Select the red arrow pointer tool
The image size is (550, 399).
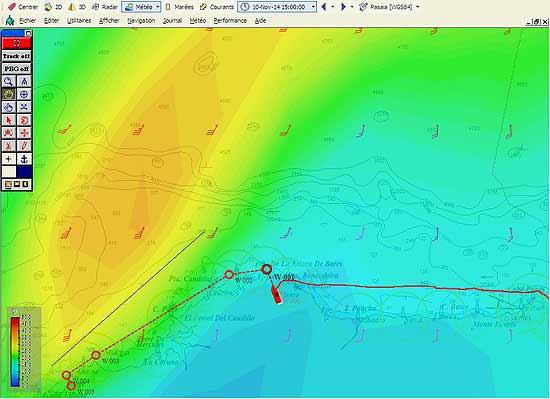click(x=9, y=120)
